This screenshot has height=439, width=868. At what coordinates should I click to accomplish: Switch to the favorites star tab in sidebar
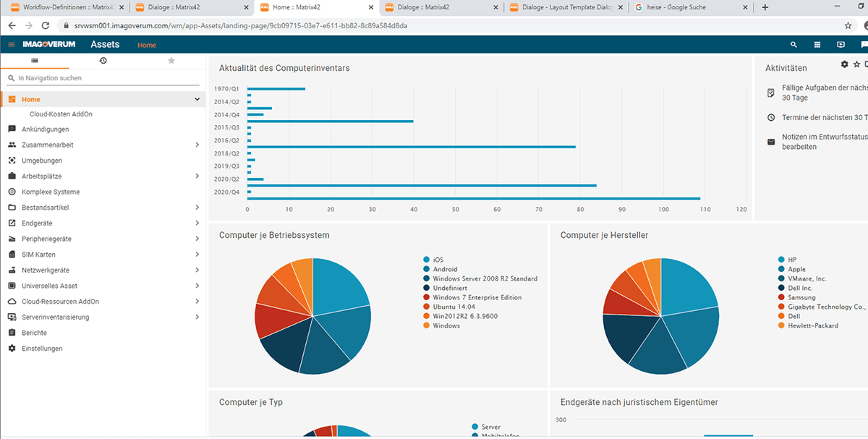click(171, 61)
